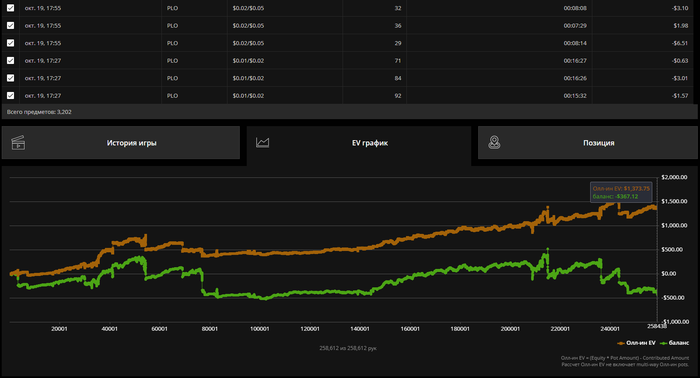Click the duration 00:08:08
Image resolution: width=700 pixels, height=378 pixels.
pyautogui.click(x=575, y=8)
